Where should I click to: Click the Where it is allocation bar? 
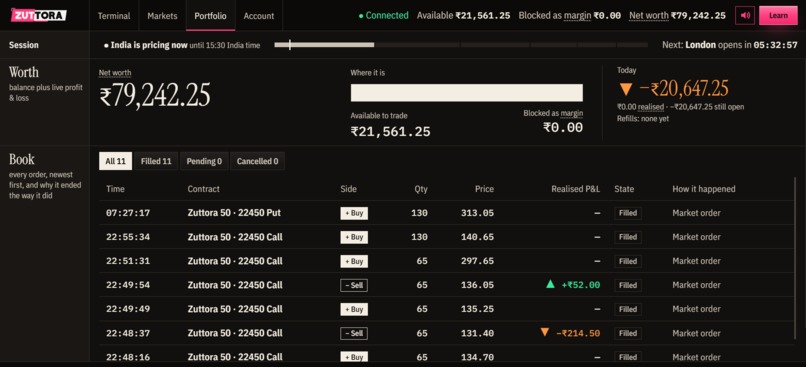pos(467,93)
